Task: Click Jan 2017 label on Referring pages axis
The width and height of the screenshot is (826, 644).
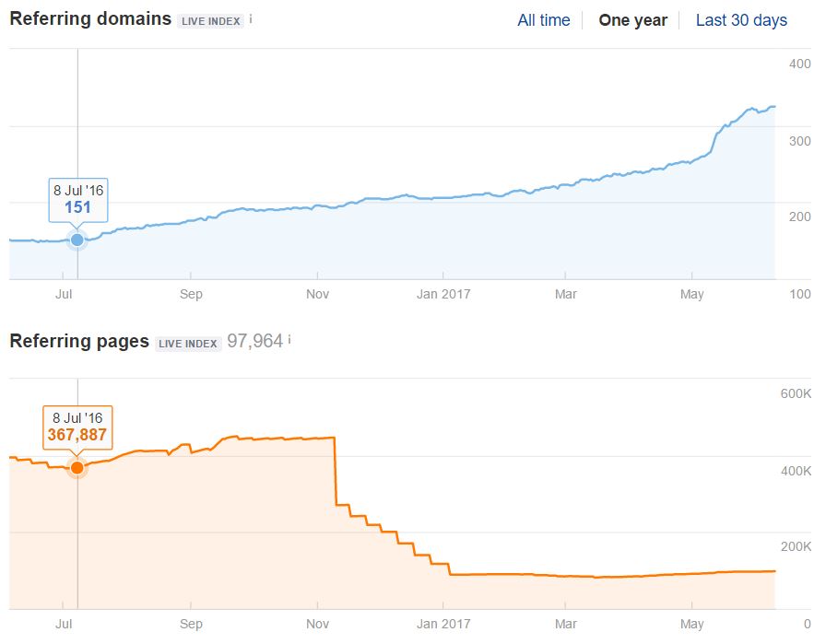Action: point(443,624)
